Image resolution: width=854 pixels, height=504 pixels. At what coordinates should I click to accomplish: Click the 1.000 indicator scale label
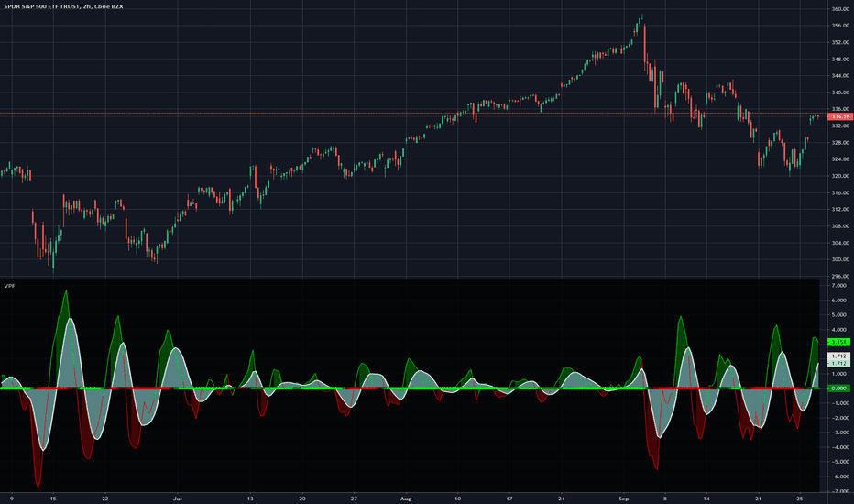tap(840, 374)
